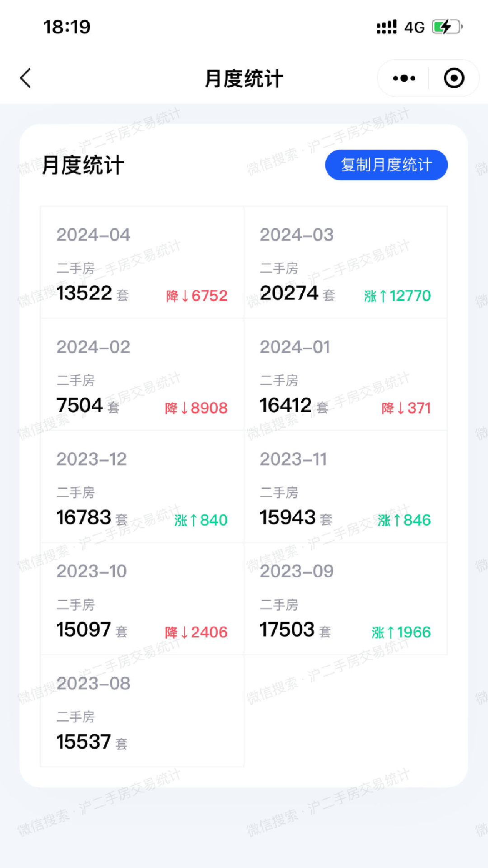Tap the cellular signal strength icon
488x868 pixels.
(386, 27)
